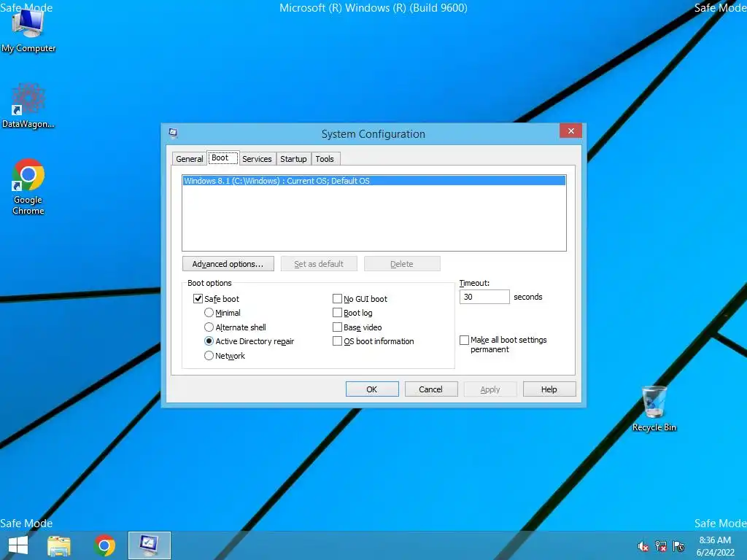The width and height of the screenshot is (747, 560).
Task: Click the Apply button
Action: point(490,389)
